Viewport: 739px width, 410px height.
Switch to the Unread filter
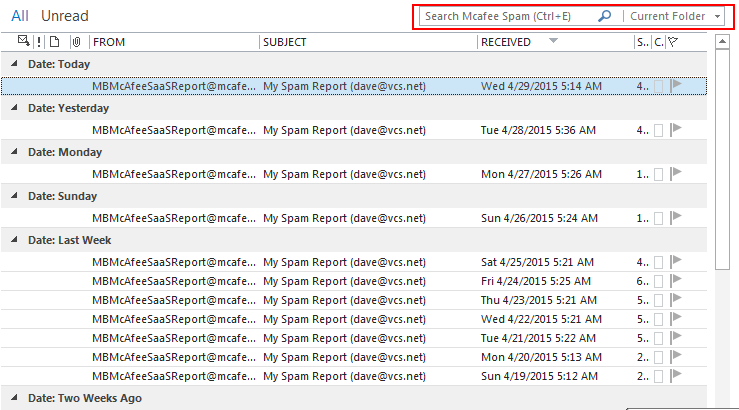click(65, 16)
